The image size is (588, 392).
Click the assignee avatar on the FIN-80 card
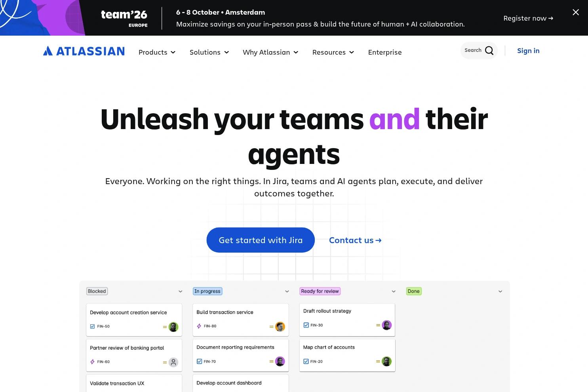click(280, 327)
